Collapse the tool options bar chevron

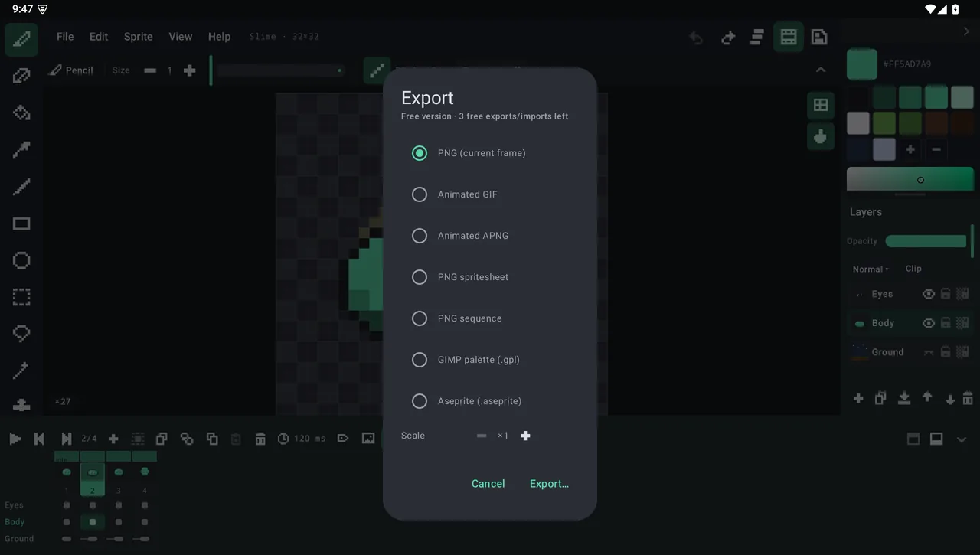pyautogui.click(x=821, y=70)
